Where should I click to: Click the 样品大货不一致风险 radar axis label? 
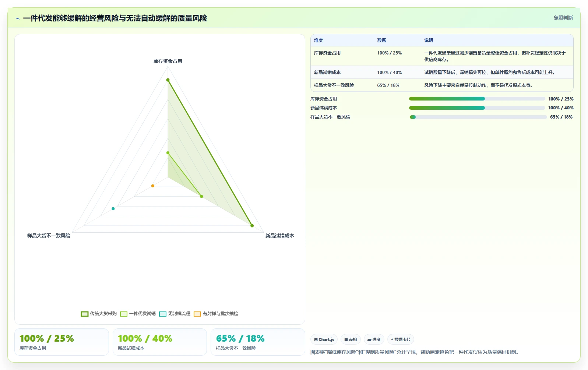pos(49,236)
